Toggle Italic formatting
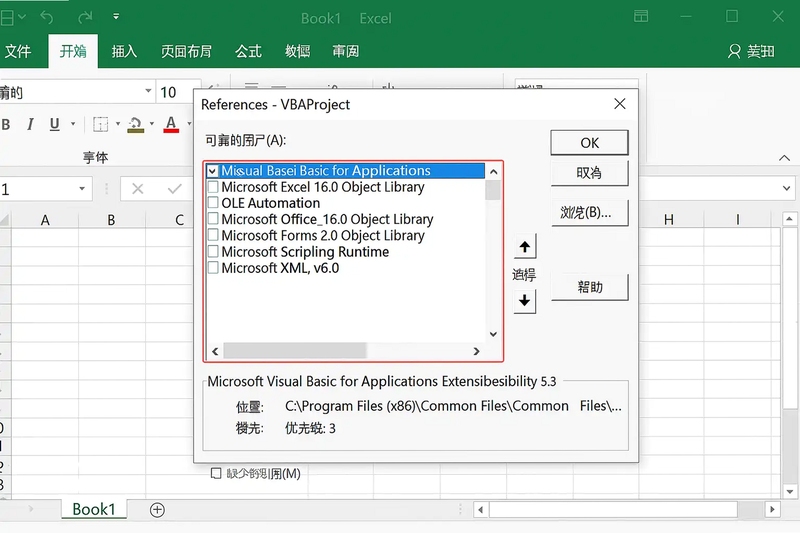Image resolution: width=800 pixels, height=533 pixels. coord(30,124)
